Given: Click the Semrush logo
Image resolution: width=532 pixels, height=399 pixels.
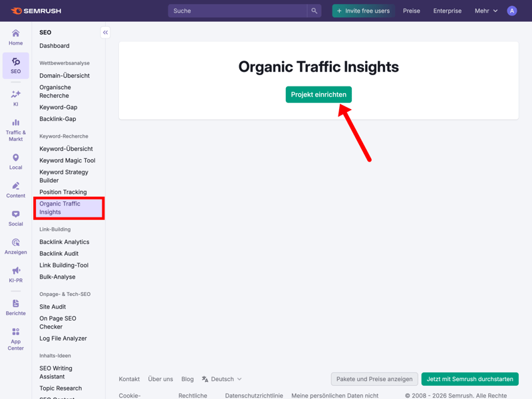Looking at the screenshot, I should click(x=36, y=11).
